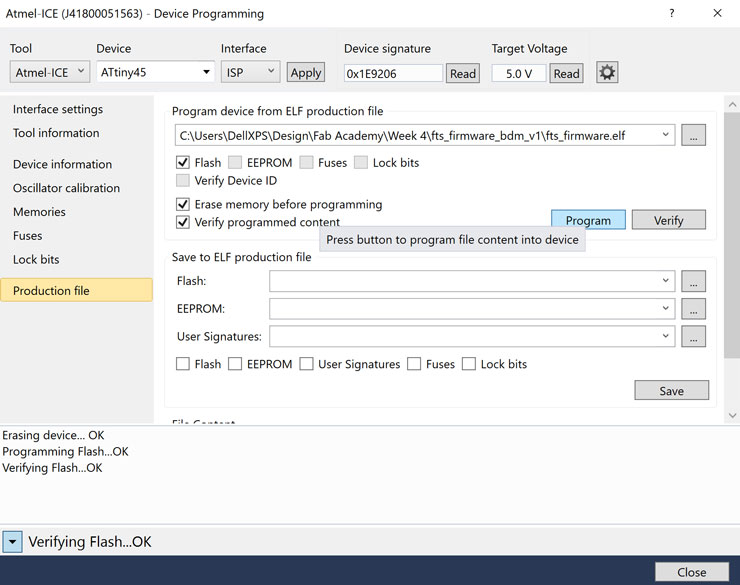Image resolution: width=740 pixels, height=585 pixels.
Task: Expand the ELF file path dropdown
Action: pyautogui.click(x=665, y=135)
